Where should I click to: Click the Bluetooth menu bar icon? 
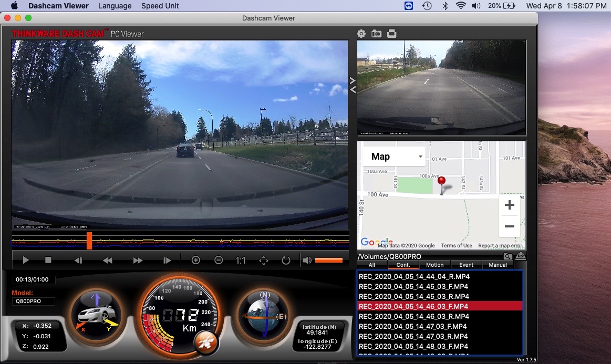click(x=444, y=5)
